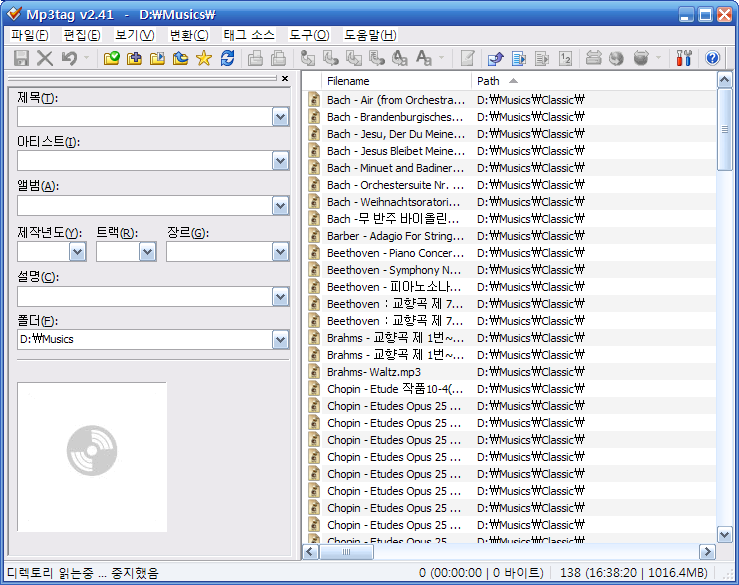Expand the 폴더(F) folder dropdown
739x585 pixels.
coord(280,339)
